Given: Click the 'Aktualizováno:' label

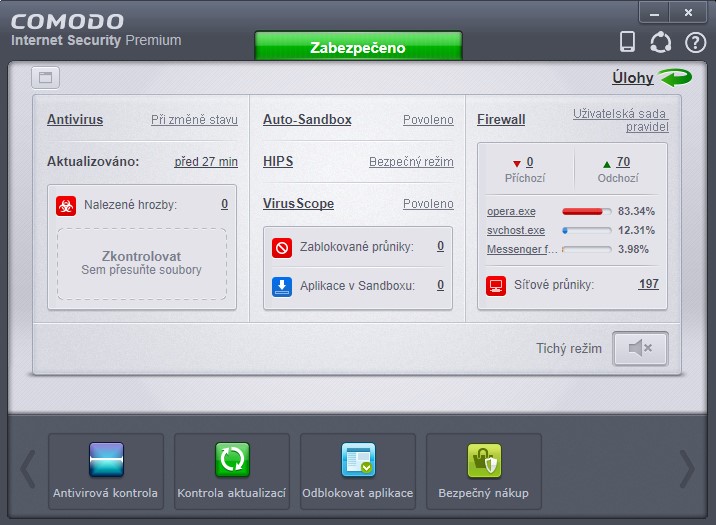Looking at the screenshot, I should (93, 162).
